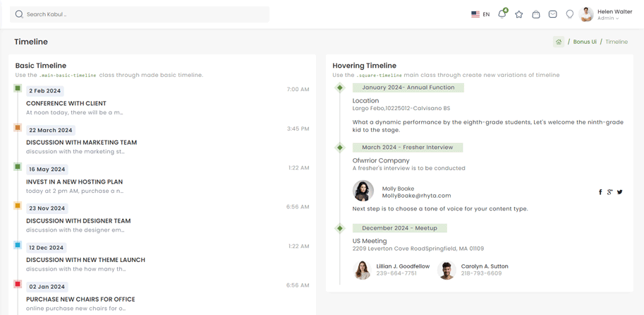Open the EN language dropdown
This screenshot has height=315, width=644.
(480, 14)
